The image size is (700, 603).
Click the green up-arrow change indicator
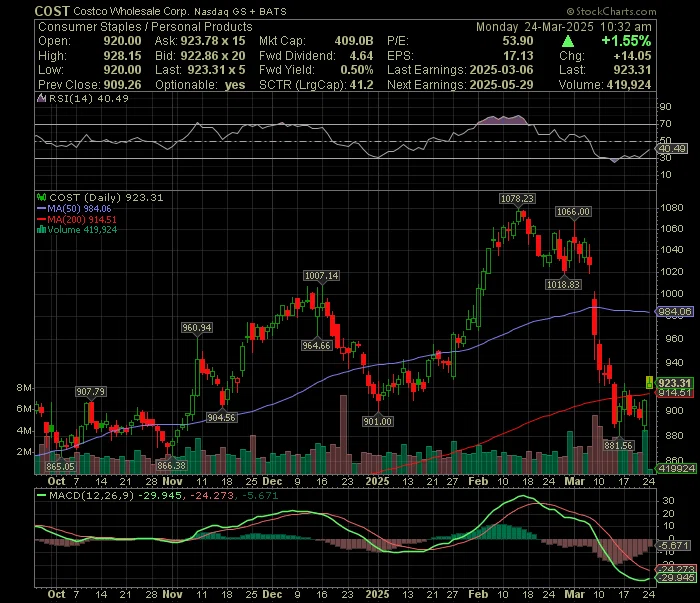pos(568,42)
